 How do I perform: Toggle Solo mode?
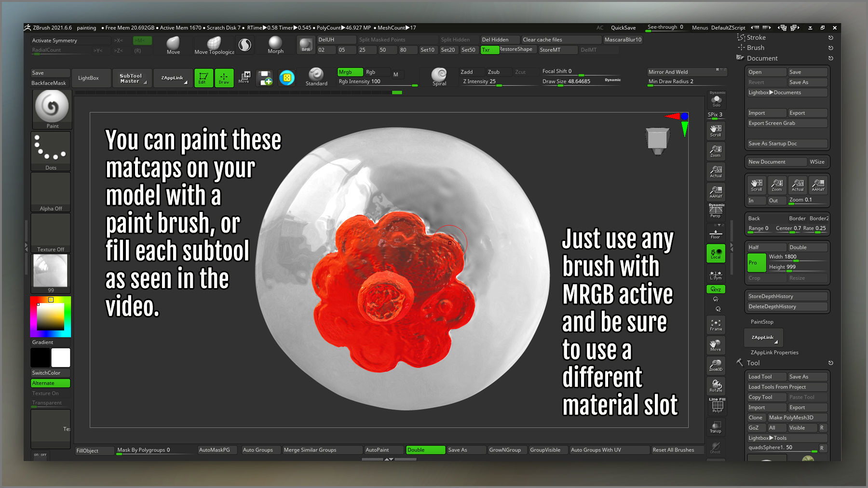click(x=716, y=101)
